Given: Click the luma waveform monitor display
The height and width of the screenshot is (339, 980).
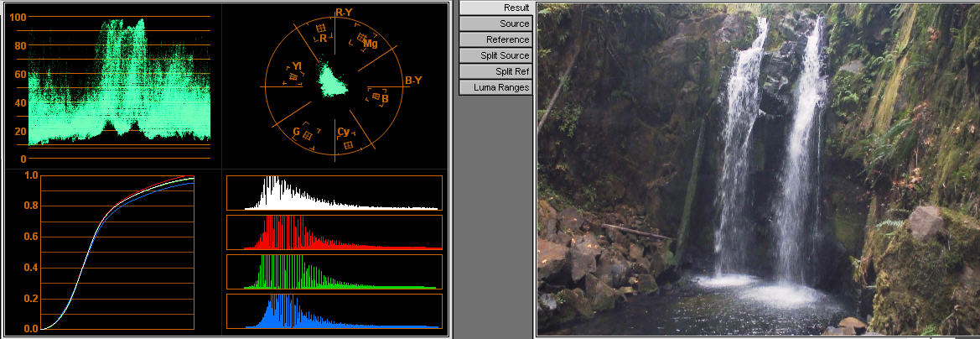Looking at the screenshot, I should [119, 84].
